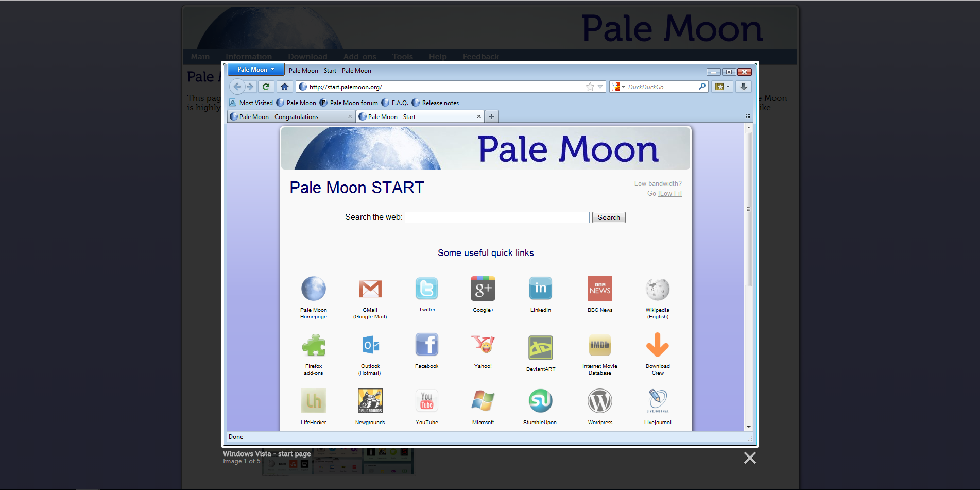Open Add-ons in background site menu

[x=360, y=57]
